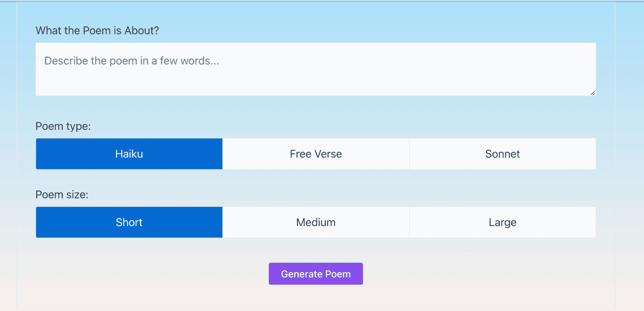Screen dimensions: 644x311
Task: Click the highlighted Short size segment
Action: 129,222
